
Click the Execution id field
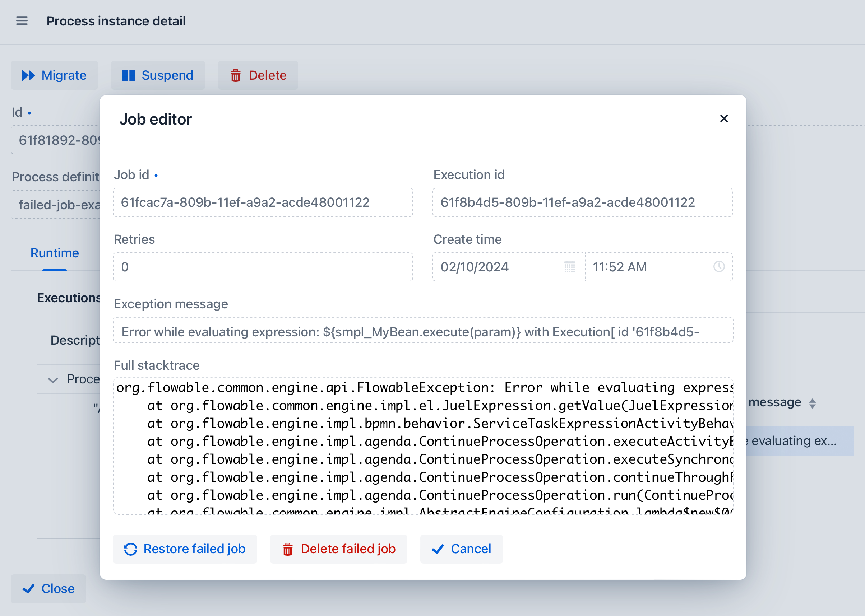[582, 202]
